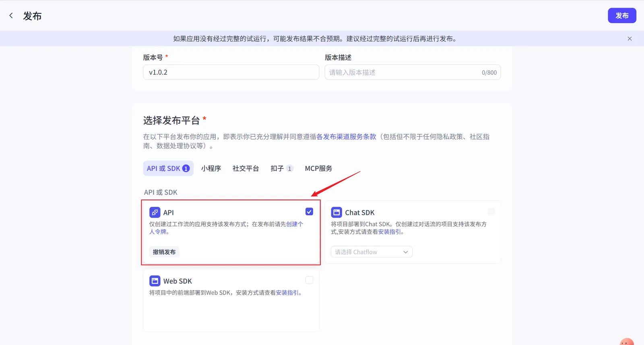Viewport: 644px width, 345px height.
Task: Open the 请选择 Chatflow dropdown
Action: click(372, 252)
